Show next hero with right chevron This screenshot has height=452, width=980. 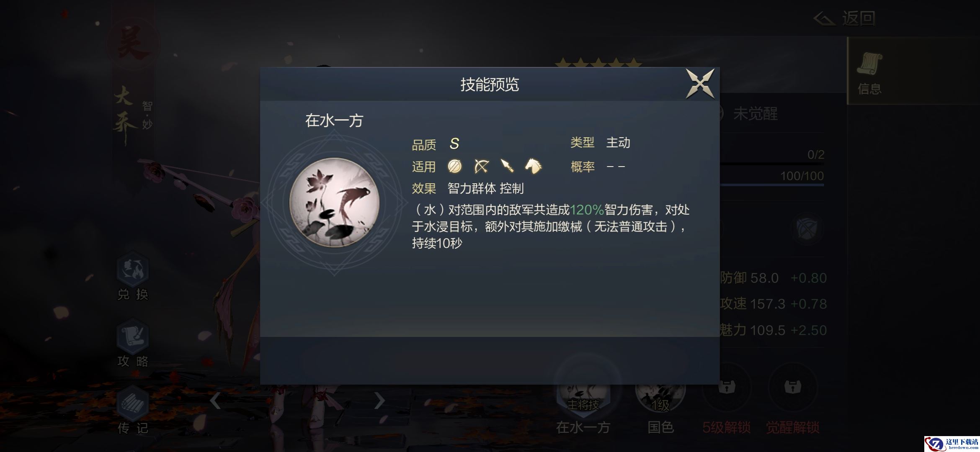pos(379,401)
